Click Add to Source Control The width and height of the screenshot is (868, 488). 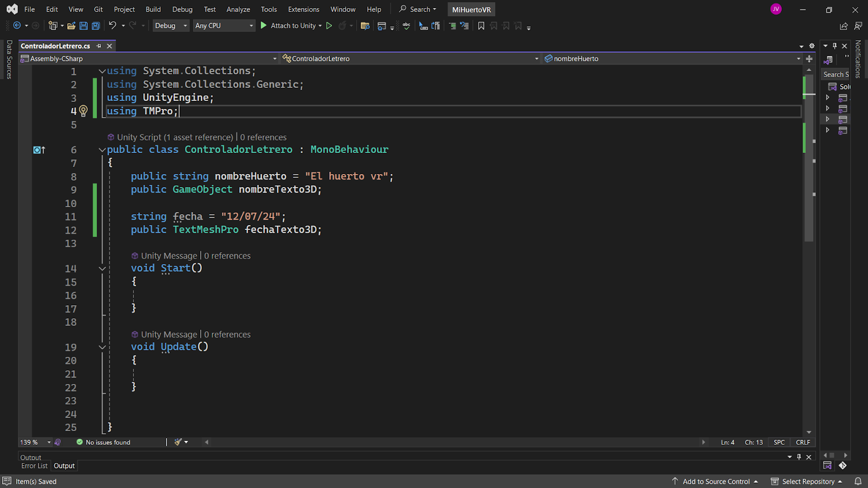pyautogui.click(x=716, y=481)
